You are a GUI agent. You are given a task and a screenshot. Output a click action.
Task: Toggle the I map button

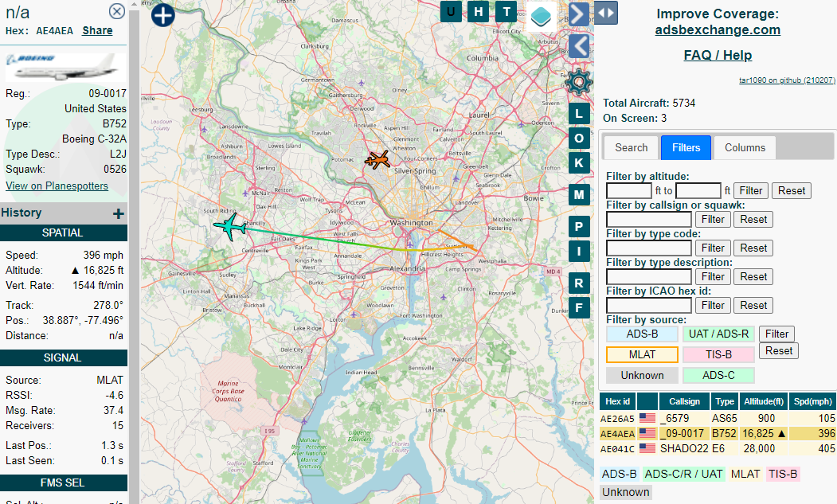click(579, 251)
